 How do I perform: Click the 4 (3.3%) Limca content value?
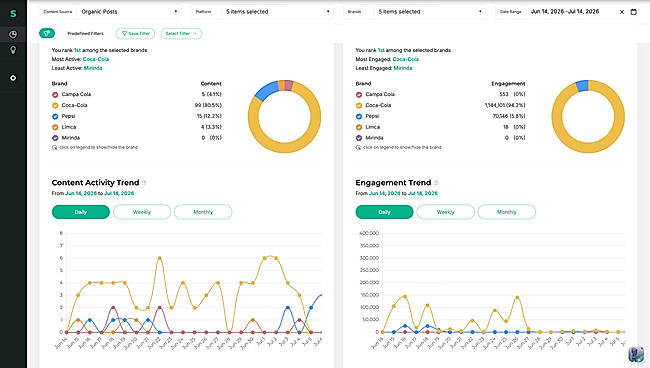pos(211,127)
